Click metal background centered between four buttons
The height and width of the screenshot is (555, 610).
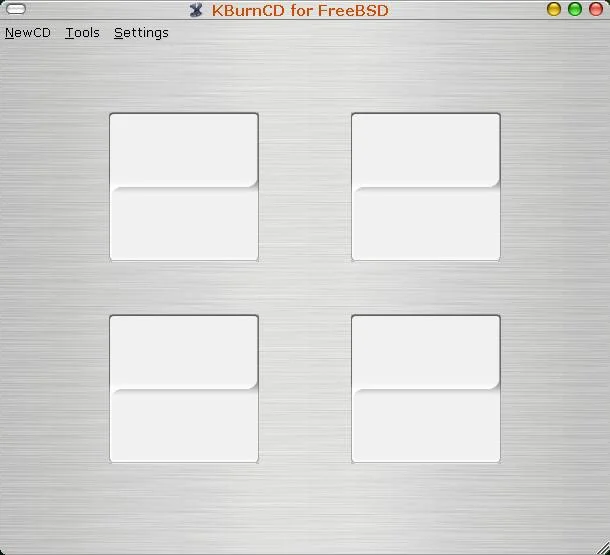(305, 288)
